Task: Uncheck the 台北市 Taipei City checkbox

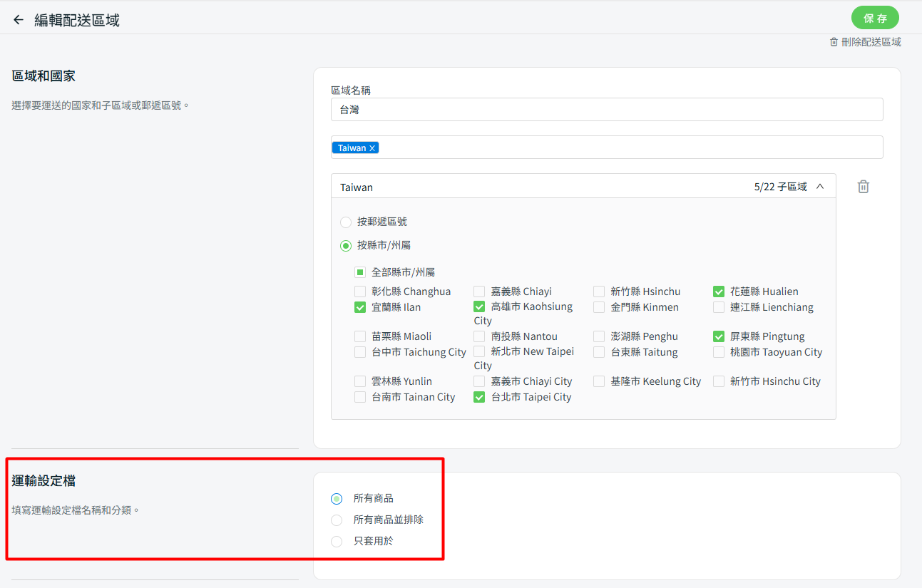Action: (x=480, y=398)
